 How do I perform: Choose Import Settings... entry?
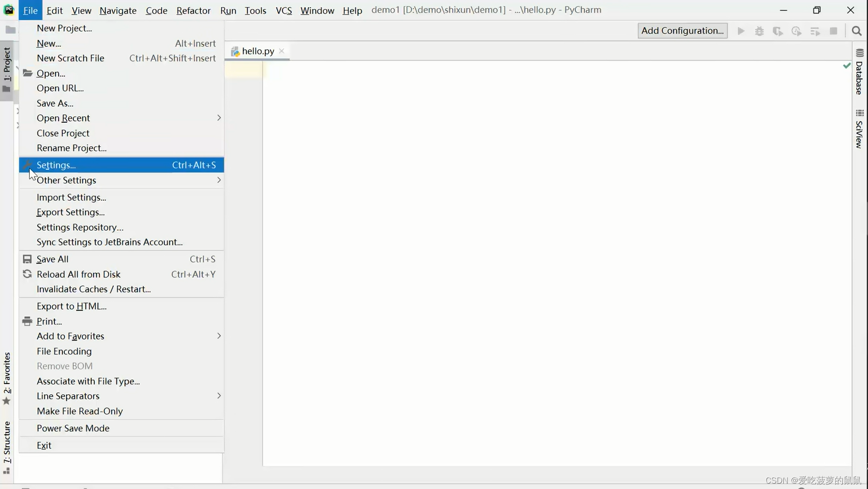tap(121, 197)
